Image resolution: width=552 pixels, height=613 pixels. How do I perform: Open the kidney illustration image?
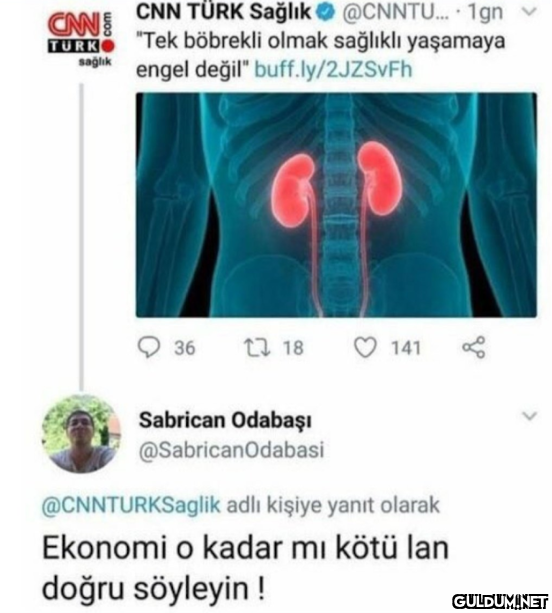pyautogui.click(x=336, y=205)
